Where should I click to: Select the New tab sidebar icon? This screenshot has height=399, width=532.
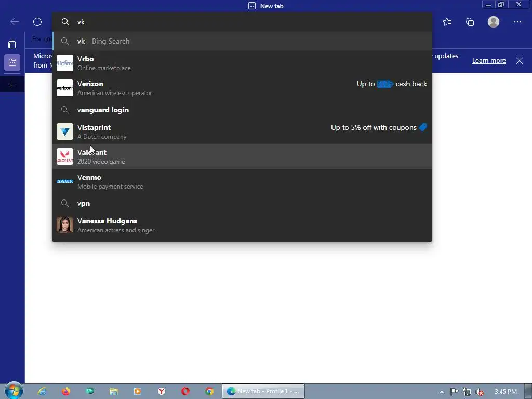click(12, 62)
